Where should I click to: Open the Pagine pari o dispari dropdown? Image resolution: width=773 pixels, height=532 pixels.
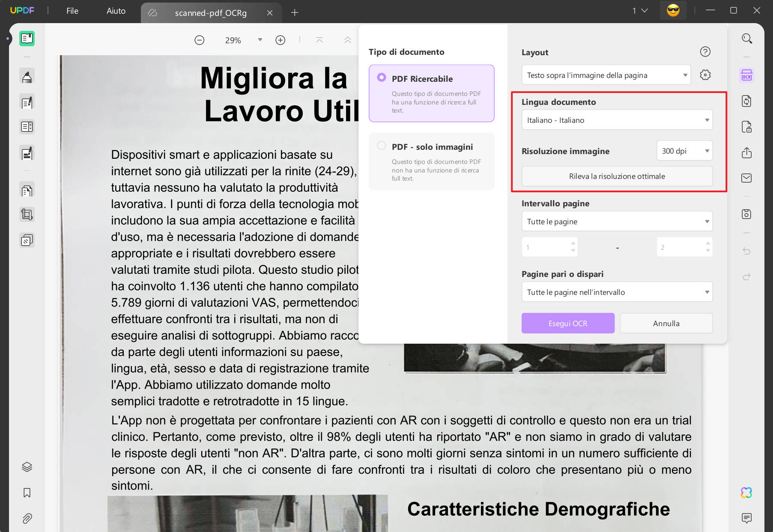click(617, 292)
